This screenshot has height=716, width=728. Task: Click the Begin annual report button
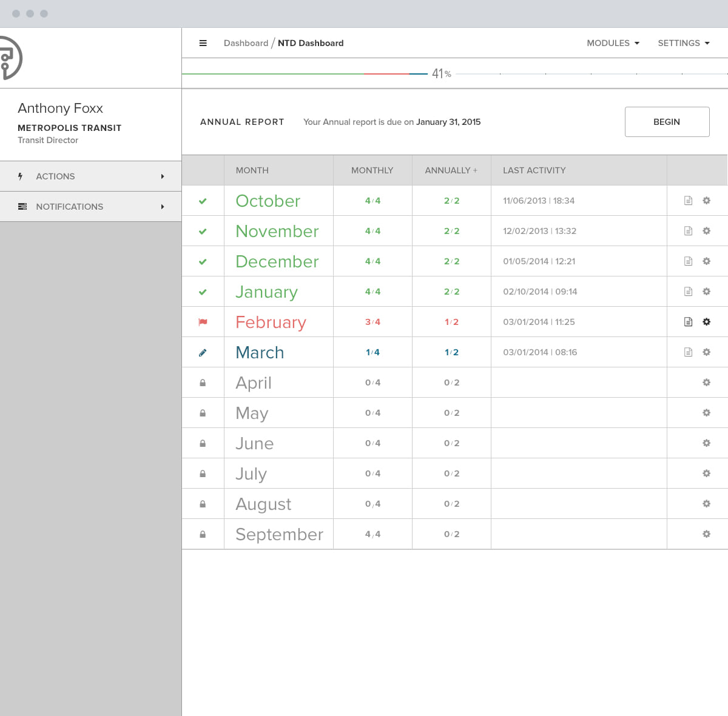click(667, 122)
